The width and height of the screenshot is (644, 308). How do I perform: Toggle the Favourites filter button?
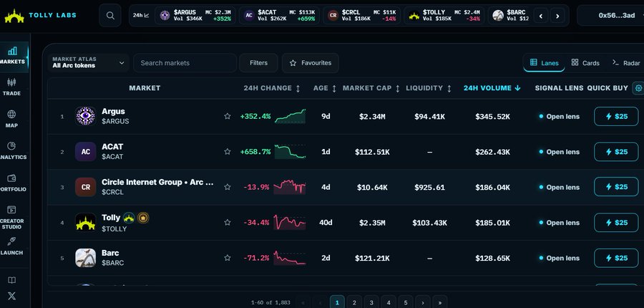[x=310, y=63]
